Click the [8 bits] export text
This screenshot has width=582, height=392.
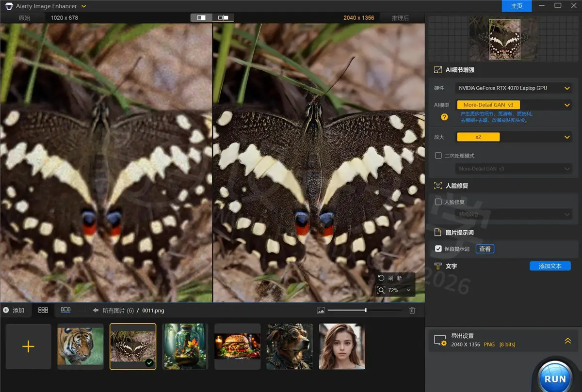(x=506, y=345)
